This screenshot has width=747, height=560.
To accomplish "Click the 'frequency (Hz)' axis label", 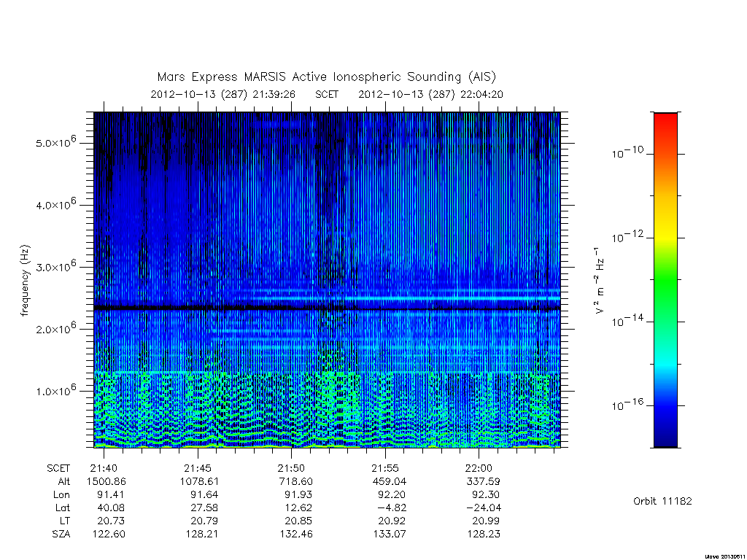I will tap(26, 281).
